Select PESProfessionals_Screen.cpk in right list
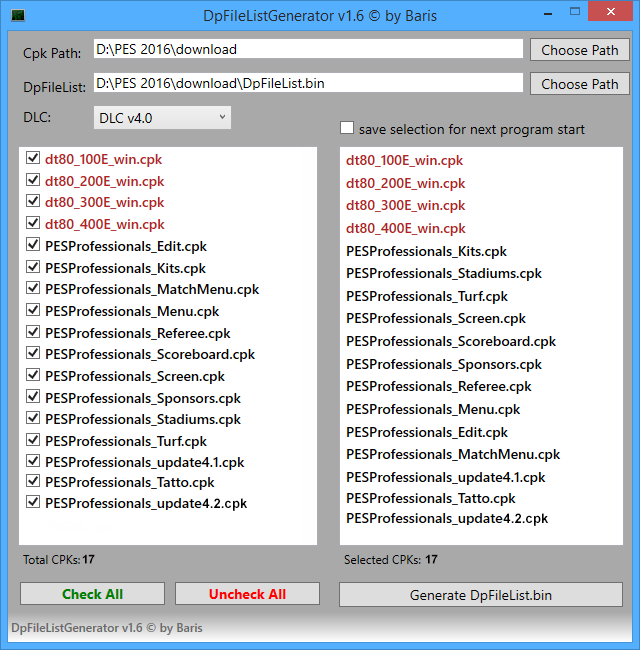Image resolution: width=640 pixels, height=650 pixels. click(436, 319)
